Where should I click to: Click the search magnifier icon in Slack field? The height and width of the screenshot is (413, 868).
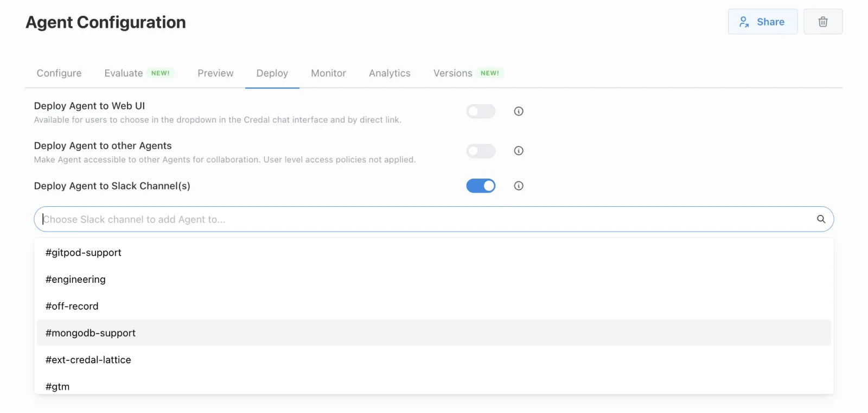pos(821,219)
